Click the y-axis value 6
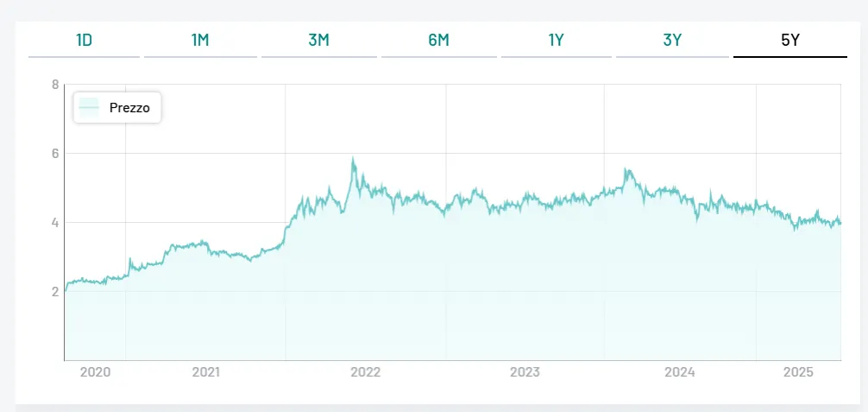868x412 pixels. tap(55, 154)
